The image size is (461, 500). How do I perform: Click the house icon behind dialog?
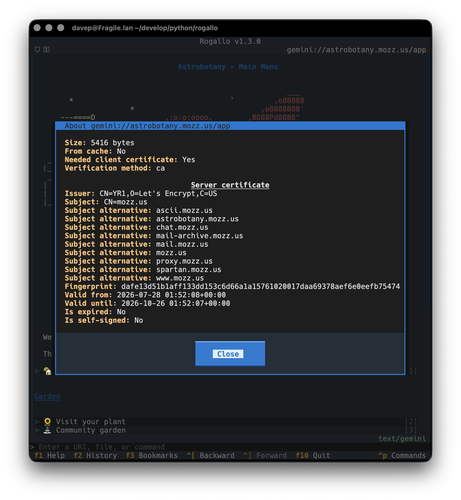48,371
